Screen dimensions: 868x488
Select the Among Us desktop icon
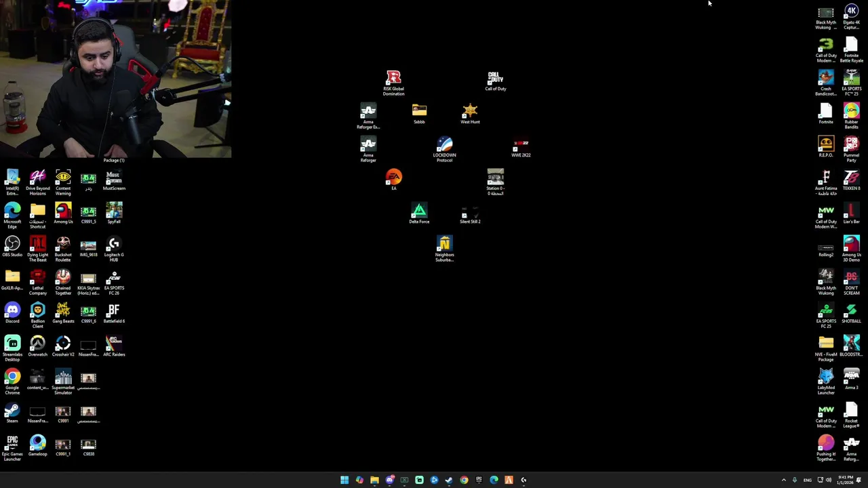coord(63,213)
